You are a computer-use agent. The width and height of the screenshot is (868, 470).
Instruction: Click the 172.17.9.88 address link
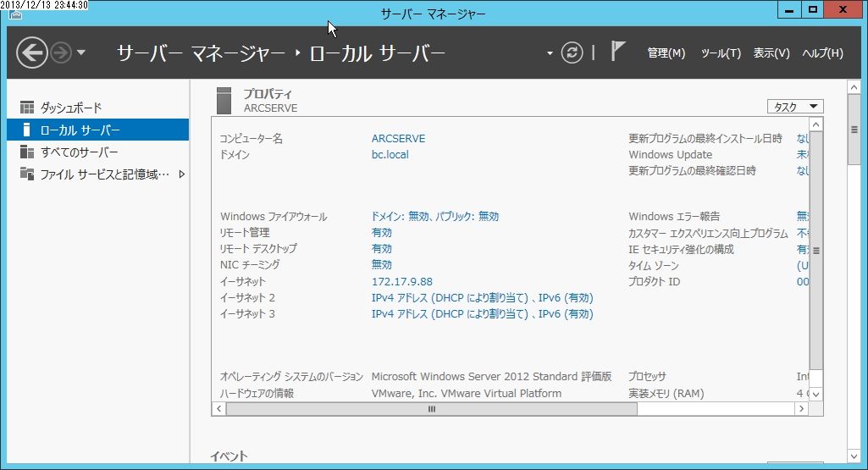(402, 281)
